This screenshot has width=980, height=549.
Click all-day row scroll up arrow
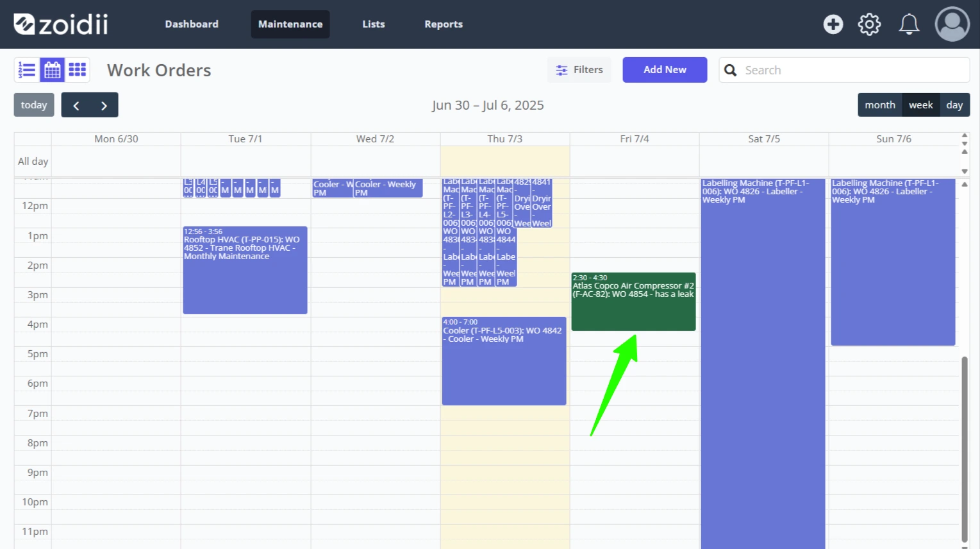[965, 152]
